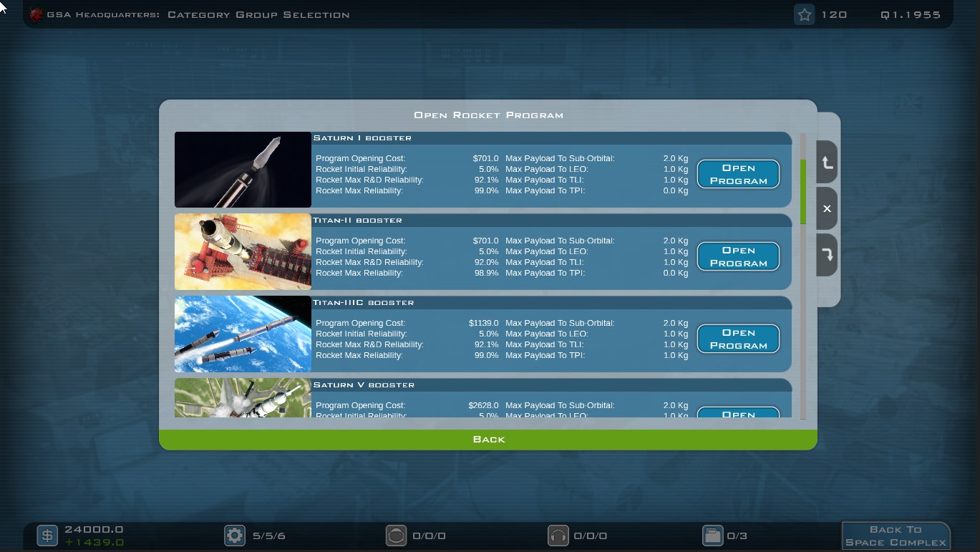Click the gear personnel icon in status bar
Viewport: 980px width, 552px height.
coord(234,536)
